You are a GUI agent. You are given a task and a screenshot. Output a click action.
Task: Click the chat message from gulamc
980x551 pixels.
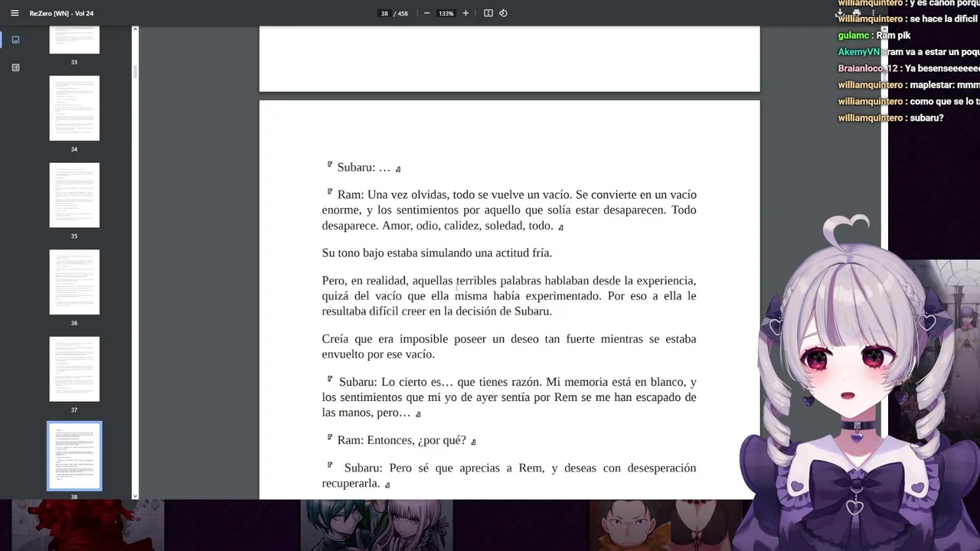pos(874,35)
